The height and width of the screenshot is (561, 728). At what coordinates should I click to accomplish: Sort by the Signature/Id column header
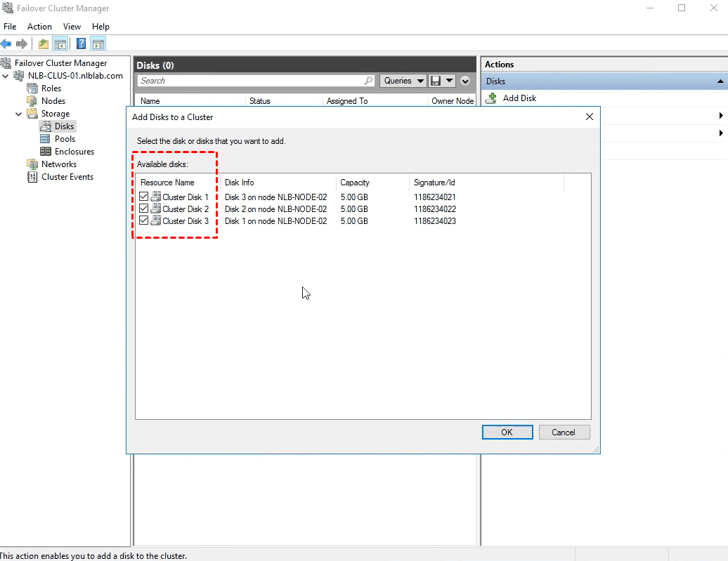(434, 183)
